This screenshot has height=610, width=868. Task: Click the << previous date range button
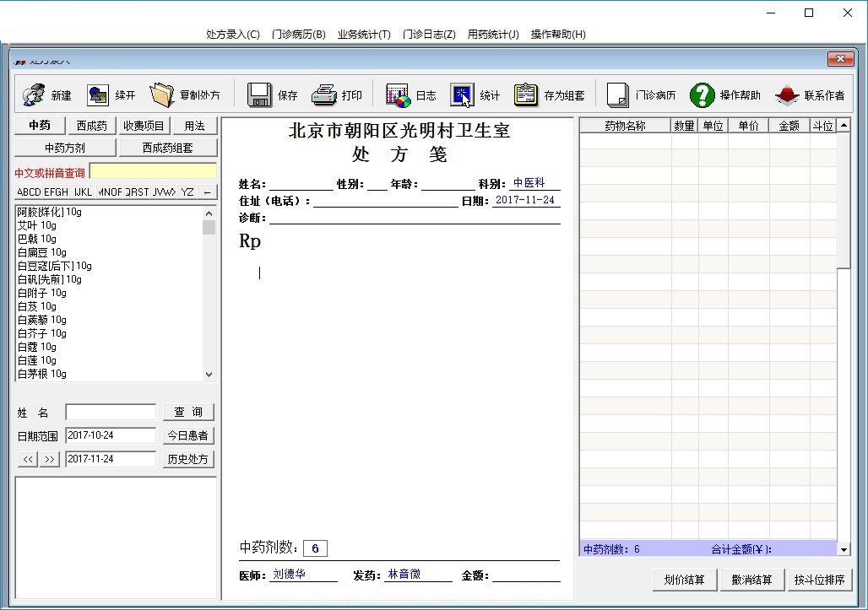click(x=28, y=459)
